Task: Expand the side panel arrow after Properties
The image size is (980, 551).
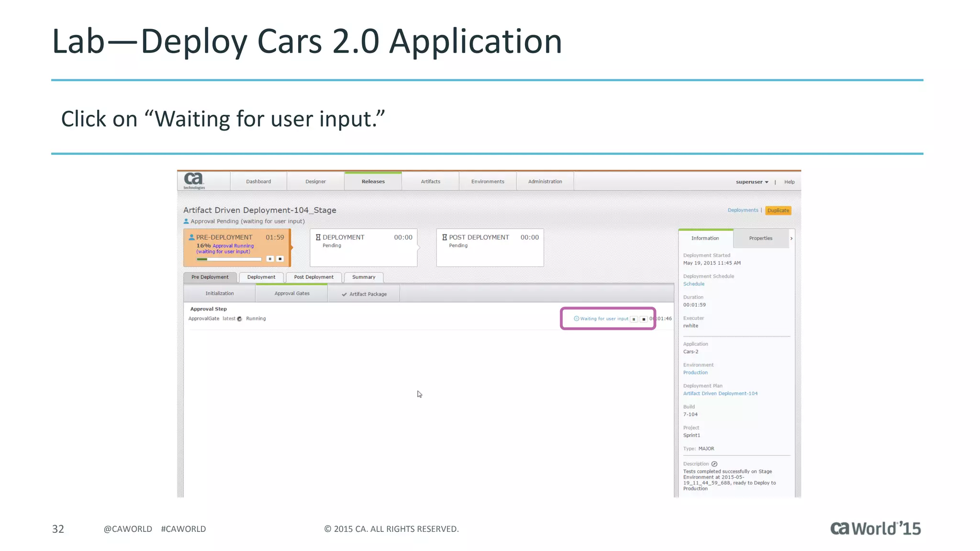Action: (791, 238)
